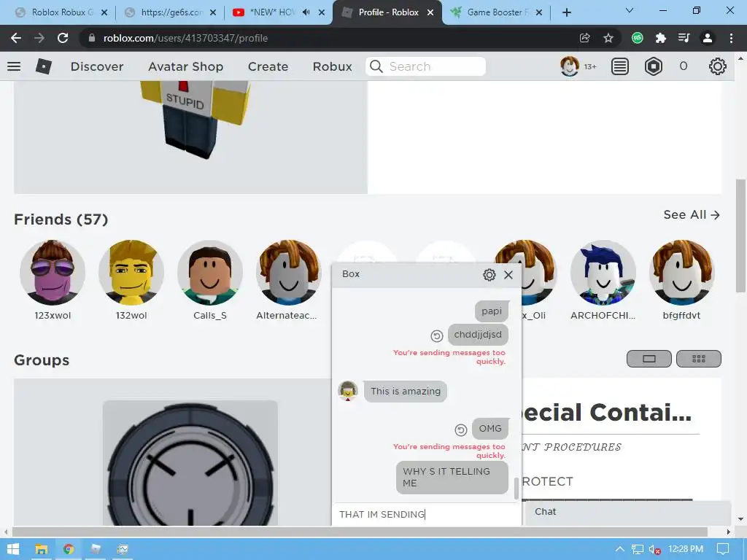Viewport: 747px width, 560px height.
Task: Open the Robux page link
Action: click(x=332, y=66)
